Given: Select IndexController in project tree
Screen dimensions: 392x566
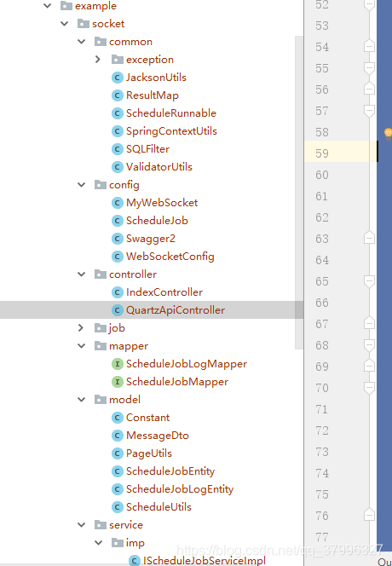Looking at the screenshot, I should point(164,292).
